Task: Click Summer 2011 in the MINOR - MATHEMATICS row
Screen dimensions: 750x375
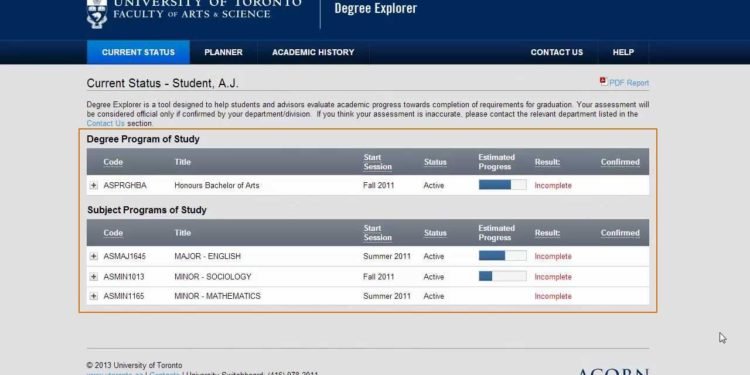Action: (x=387, y=297)
